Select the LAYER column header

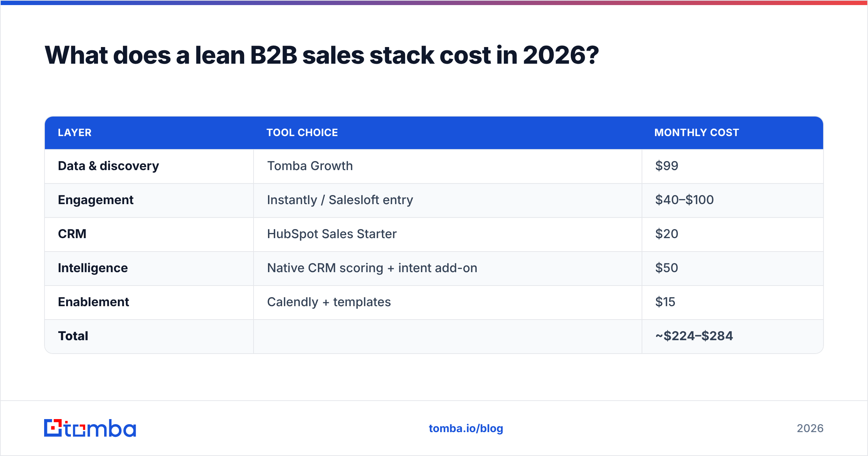75,132
